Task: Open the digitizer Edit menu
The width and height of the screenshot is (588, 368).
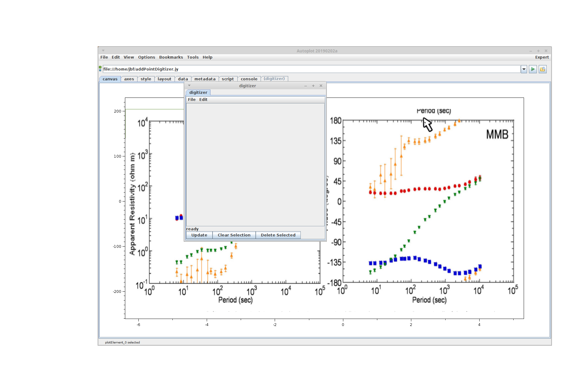Action: [x=203, y=100]
